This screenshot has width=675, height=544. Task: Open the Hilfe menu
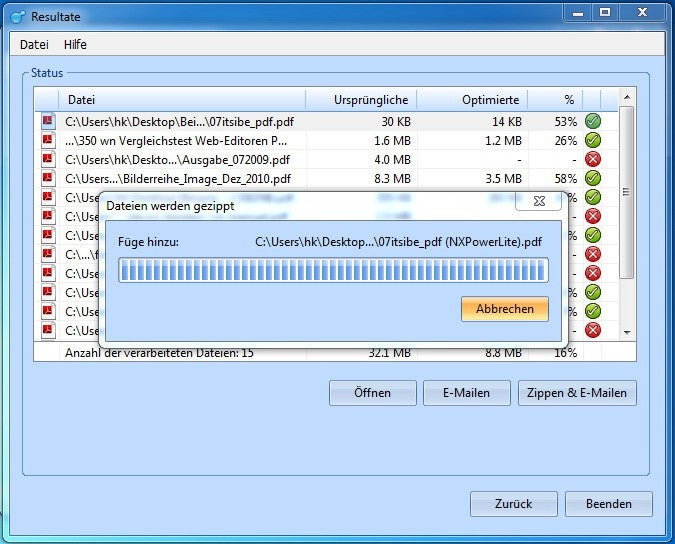tap(75, 44)
